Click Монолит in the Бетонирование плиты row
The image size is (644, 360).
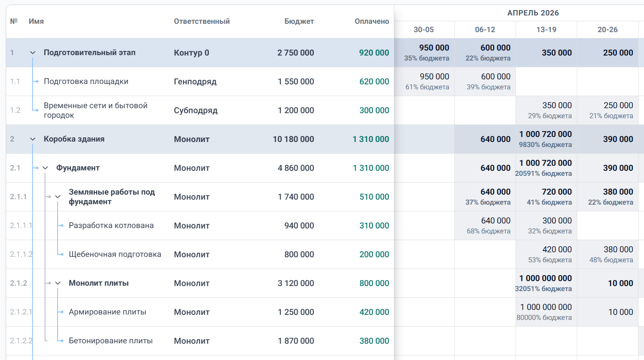pos(192,341)
